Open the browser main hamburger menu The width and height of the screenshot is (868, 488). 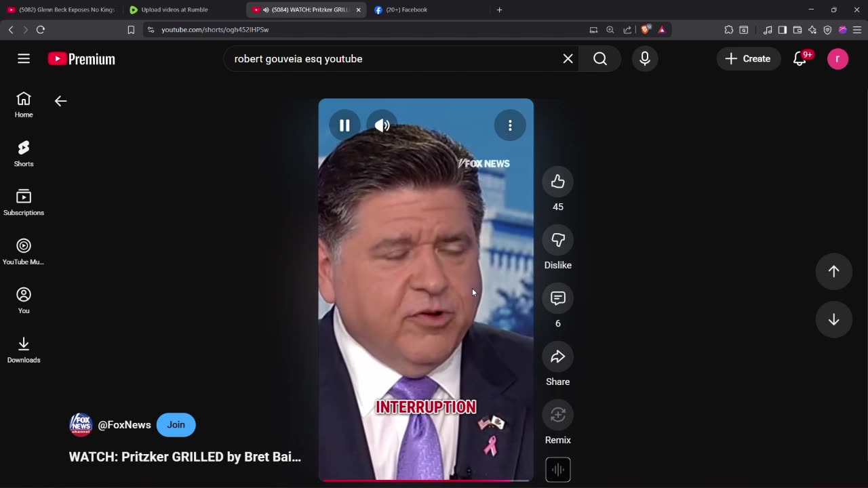click(x=857, y=30)
